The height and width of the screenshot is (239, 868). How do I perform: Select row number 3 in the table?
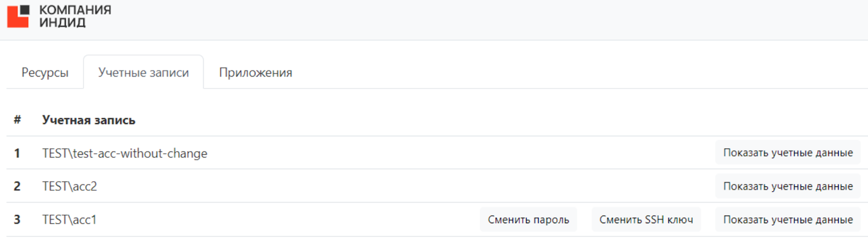(17, 219)
